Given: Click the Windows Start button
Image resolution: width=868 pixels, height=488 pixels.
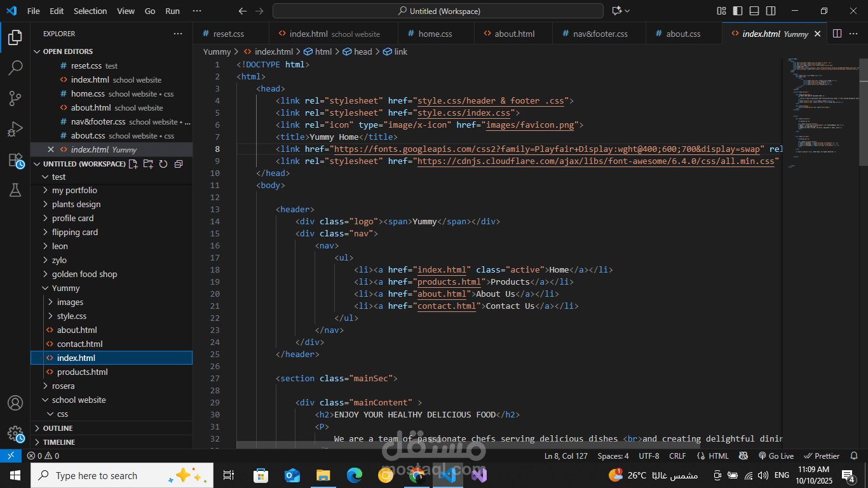Looking at the screenshot, I should point(15,475).
